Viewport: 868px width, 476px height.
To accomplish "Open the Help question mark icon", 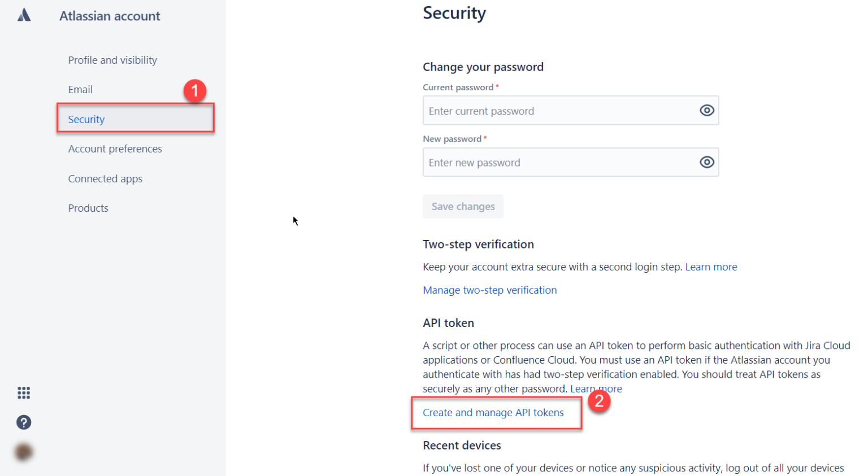I will pyautogui.click(x=23, y=422).
